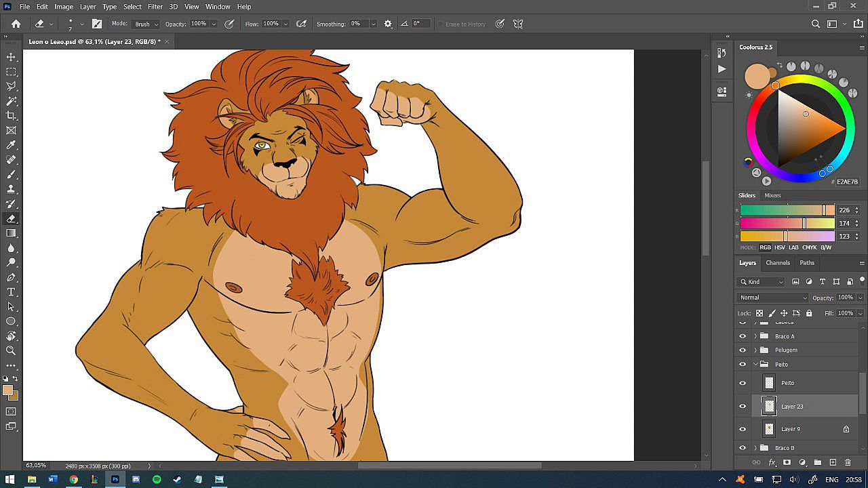This screenshot has width=868, height=488.
Task: Delete layer using the trash icon
Action: 848,462
